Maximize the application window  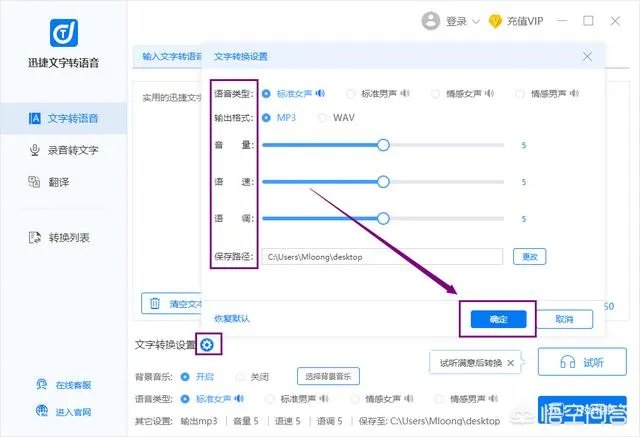588,21
